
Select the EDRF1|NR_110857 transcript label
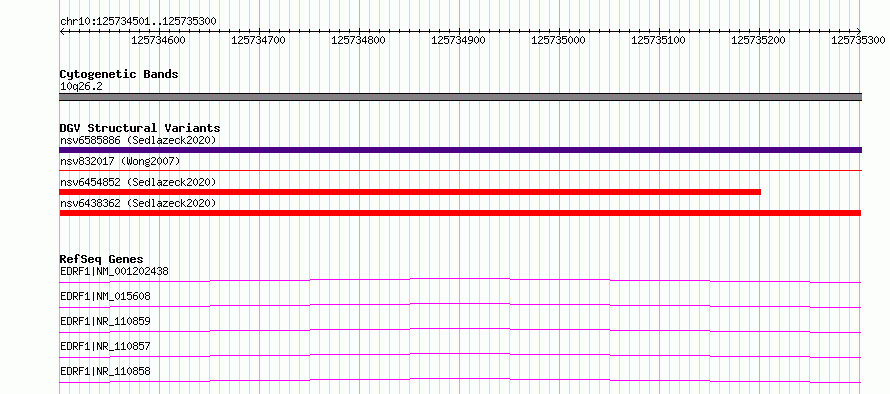click(x=105, y=346)
